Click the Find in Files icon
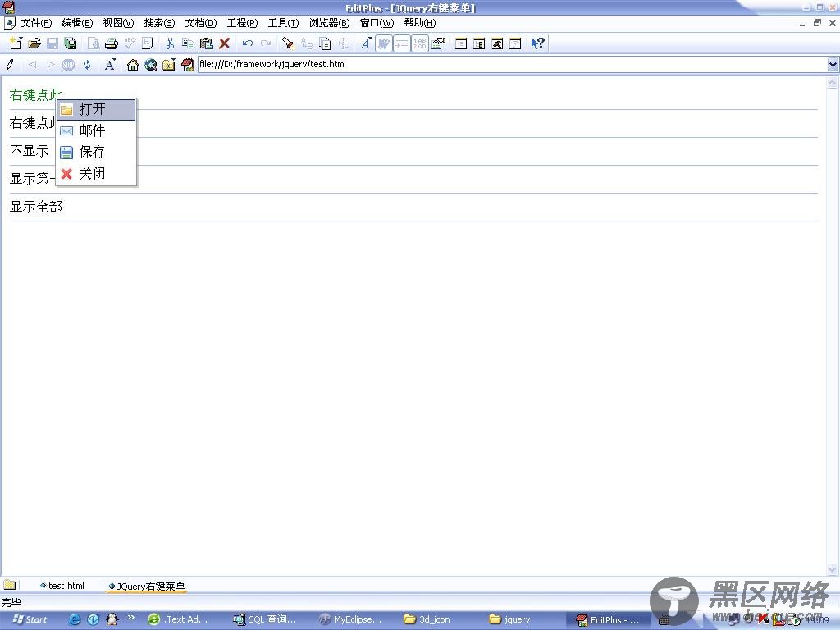The image size is (840, 630). [325, 43]
